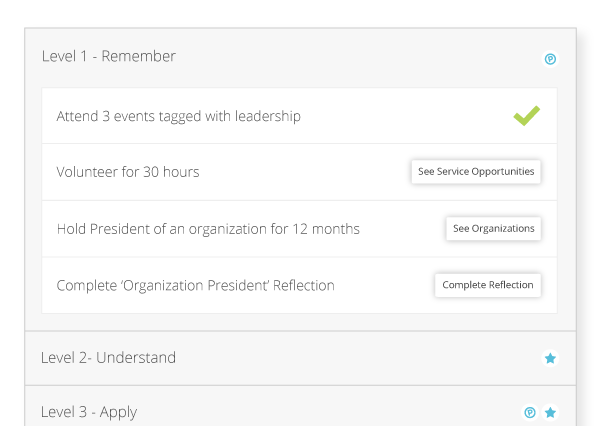The height and width of the screenshot is (426, 601).
Task: Click the word 'leadership' in the first requirement
Action: click(267, 116)
